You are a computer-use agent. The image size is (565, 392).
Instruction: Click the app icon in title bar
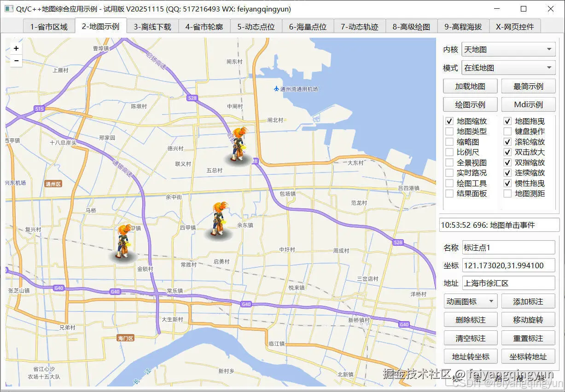(x=9, y=9)
